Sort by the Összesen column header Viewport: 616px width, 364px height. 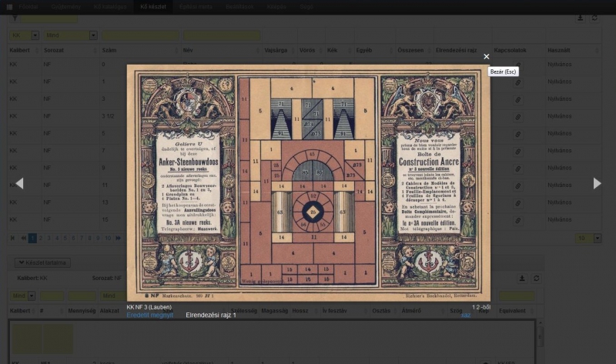point(414,50)
